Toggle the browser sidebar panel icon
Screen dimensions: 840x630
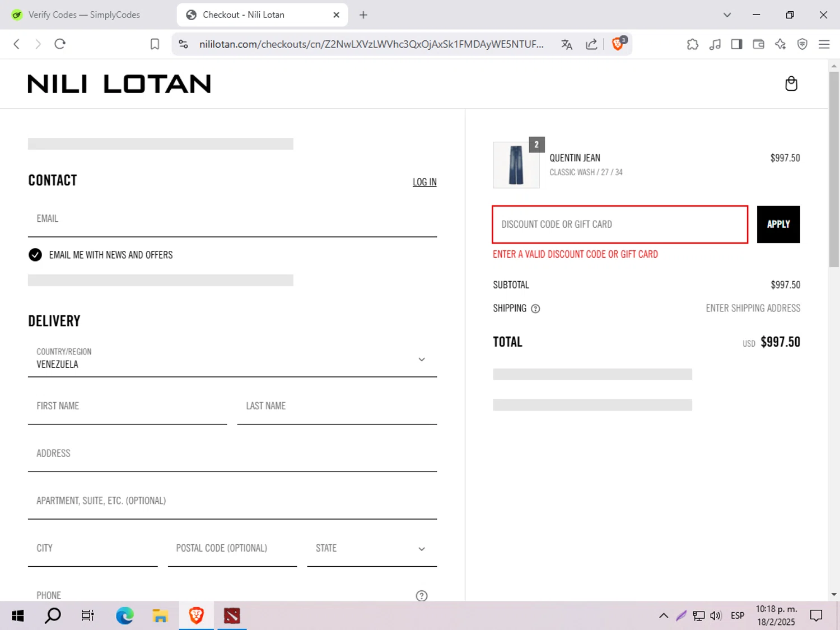click(737, 44)
